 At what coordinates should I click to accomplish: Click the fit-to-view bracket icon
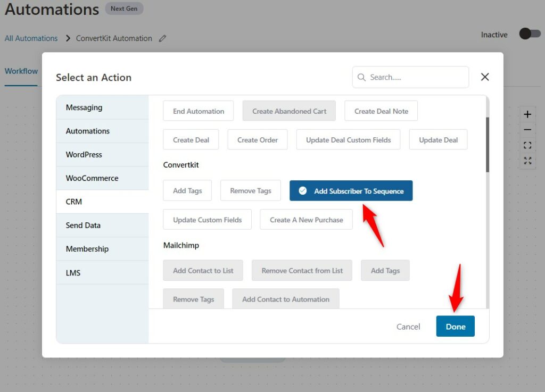click(527, 145)
